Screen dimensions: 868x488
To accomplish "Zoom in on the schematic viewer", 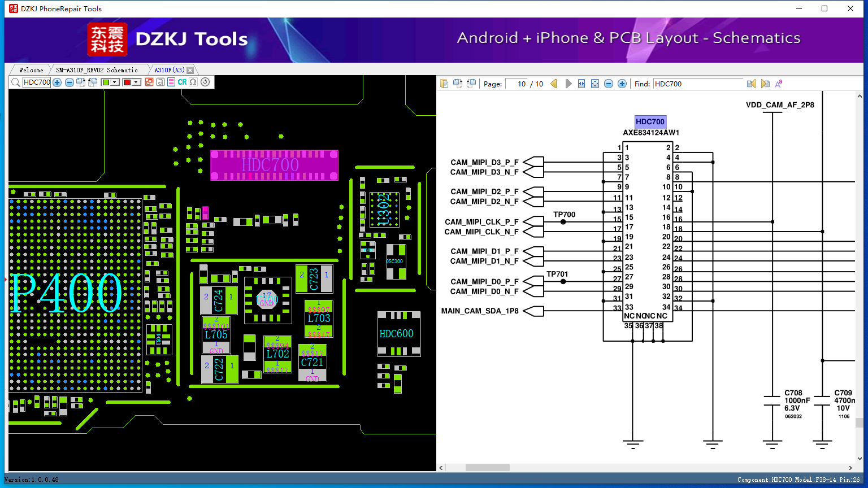I will [x=622, y=84].
